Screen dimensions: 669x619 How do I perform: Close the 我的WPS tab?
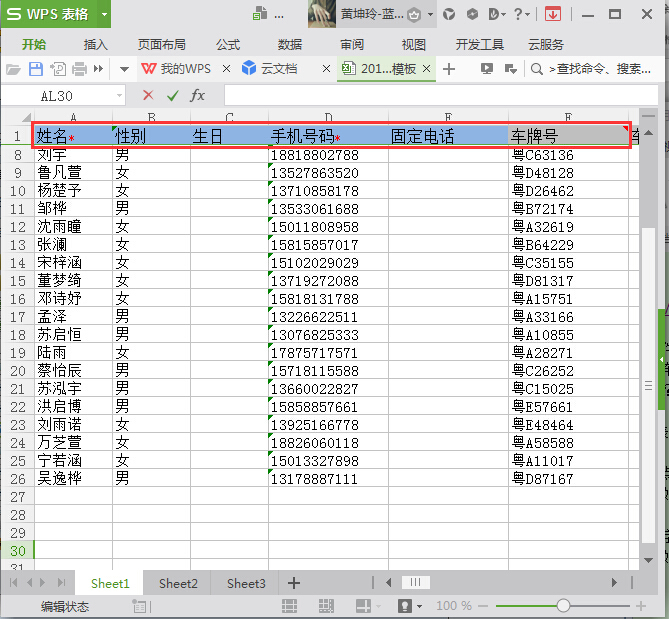[x=226, y=69]
